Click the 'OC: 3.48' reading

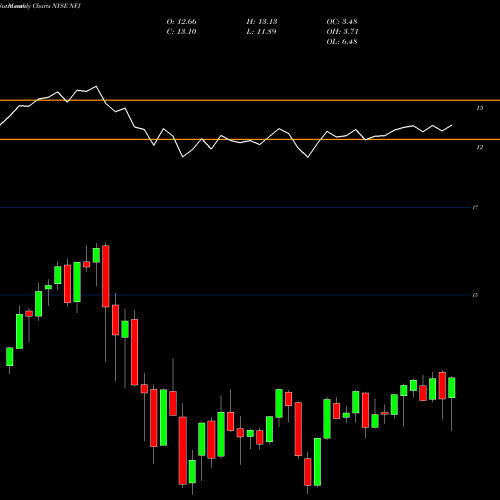pos(342,22)
